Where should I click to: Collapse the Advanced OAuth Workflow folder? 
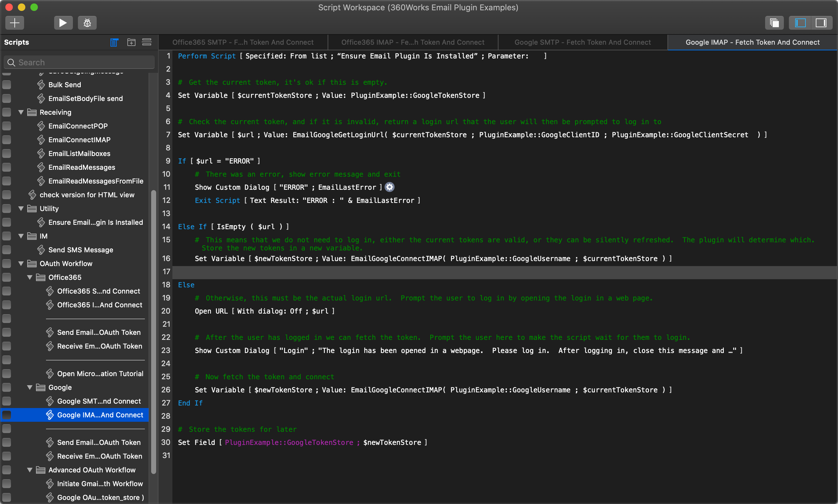tap(30, 470)
